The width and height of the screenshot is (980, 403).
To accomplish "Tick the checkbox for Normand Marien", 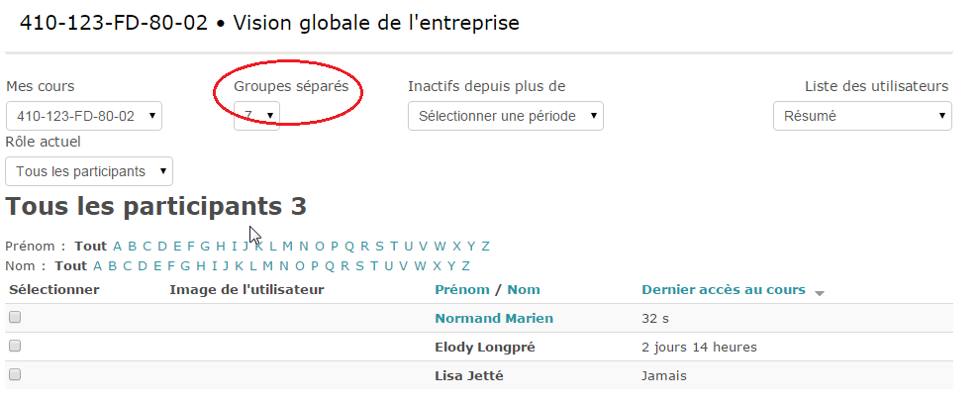I will point(15,318).
